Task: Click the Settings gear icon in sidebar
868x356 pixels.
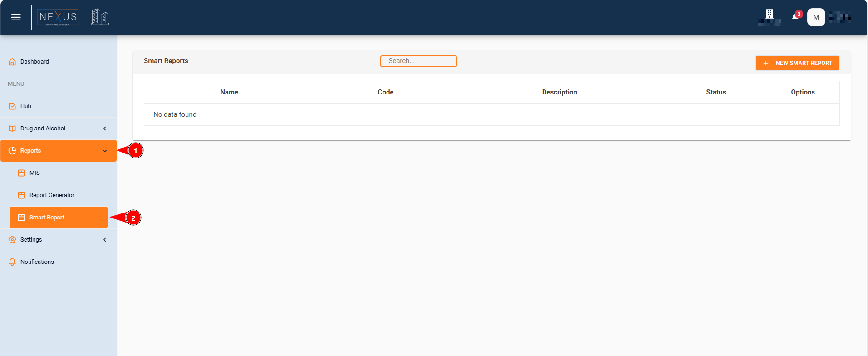Action: [x=12, y=240]
